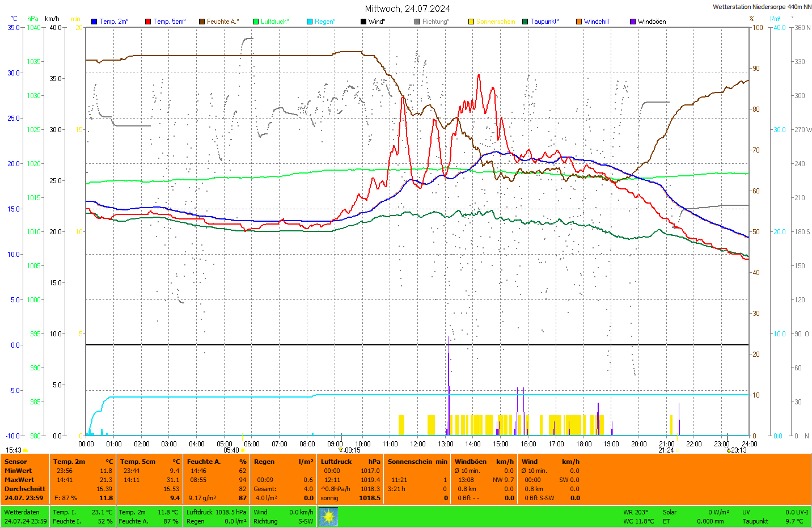Click the 09:15 arrow marker below the axis
This screenshot has height=528, width=812.
[341, 450]
